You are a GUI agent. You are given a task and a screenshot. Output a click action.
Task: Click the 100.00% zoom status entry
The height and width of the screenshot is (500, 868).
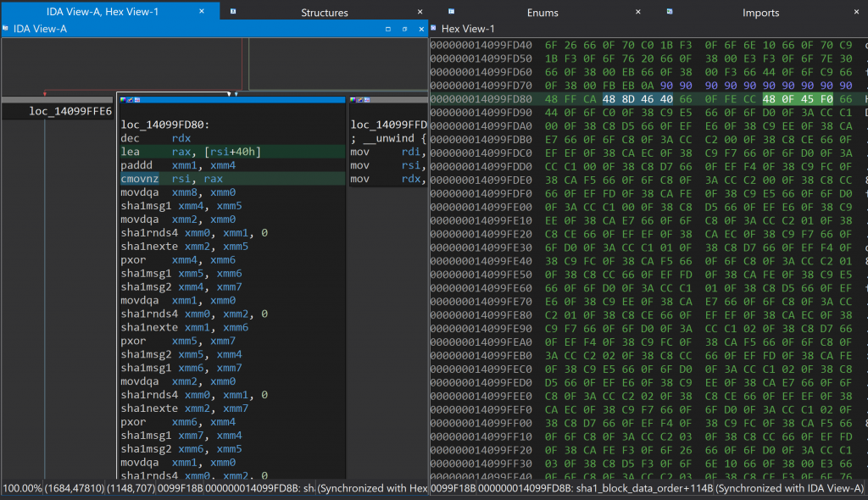point(22,488)
